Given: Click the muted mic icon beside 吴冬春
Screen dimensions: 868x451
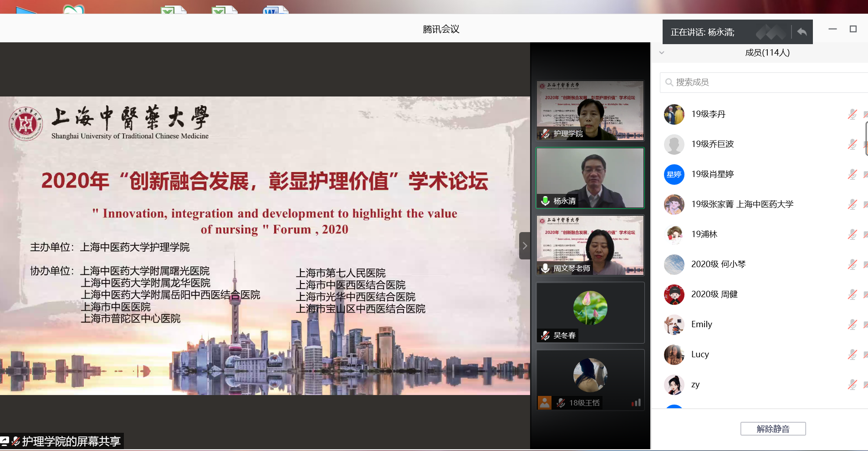Looking at the screenshot, I should [x=545, y=335].
